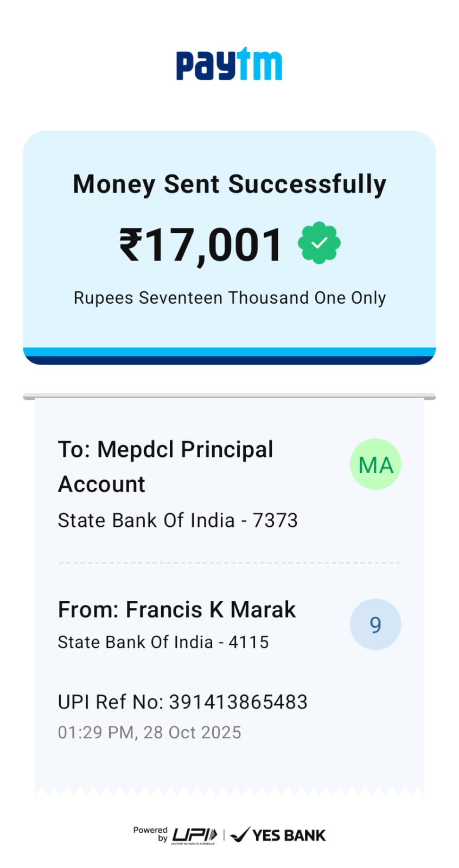Click the zigzag bottom edge of receipt

[x=229, y=792]
